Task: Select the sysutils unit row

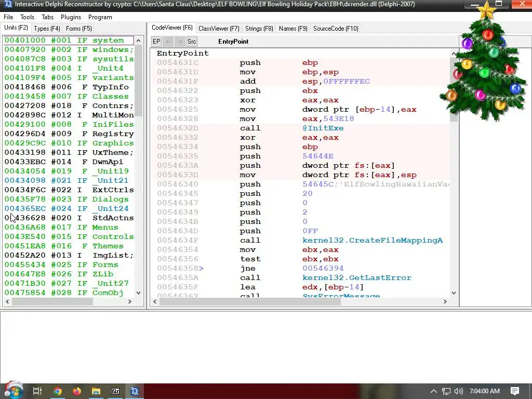Action: (69, 59)
